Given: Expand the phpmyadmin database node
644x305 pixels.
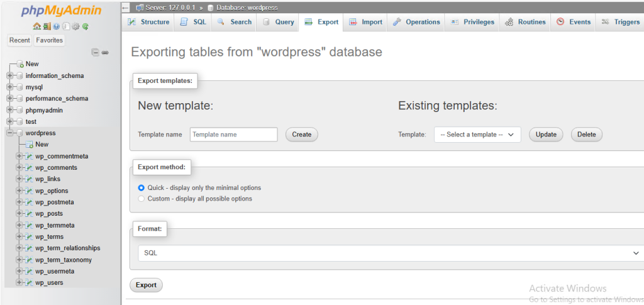Looking at the screenshot, I should (9, 110).
